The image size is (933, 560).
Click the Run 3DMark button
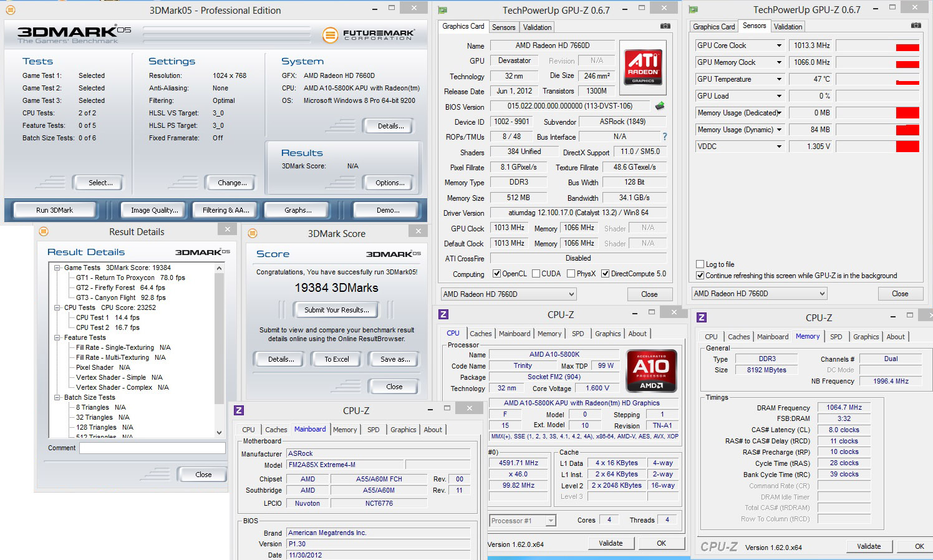tap(54, 210)
